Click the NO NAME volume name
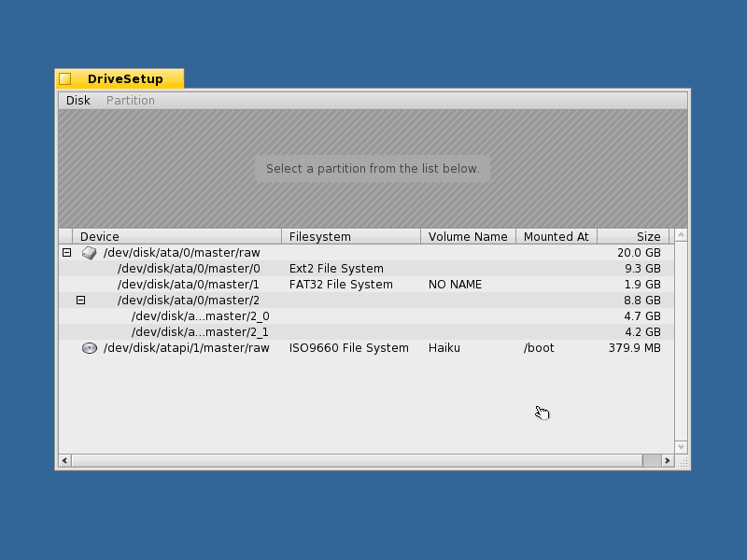The height and width of the screenshot is (560, 747). click(x=455, y=285)
